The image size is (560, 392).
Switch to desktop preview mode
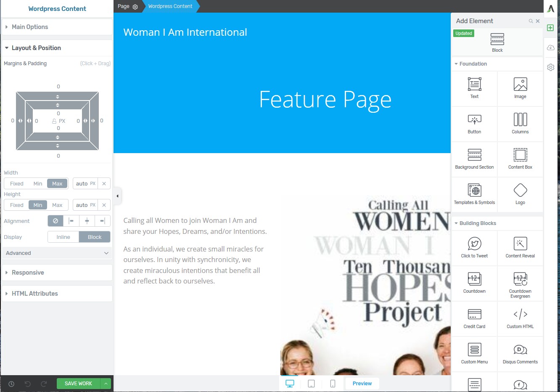pos(290,384)
